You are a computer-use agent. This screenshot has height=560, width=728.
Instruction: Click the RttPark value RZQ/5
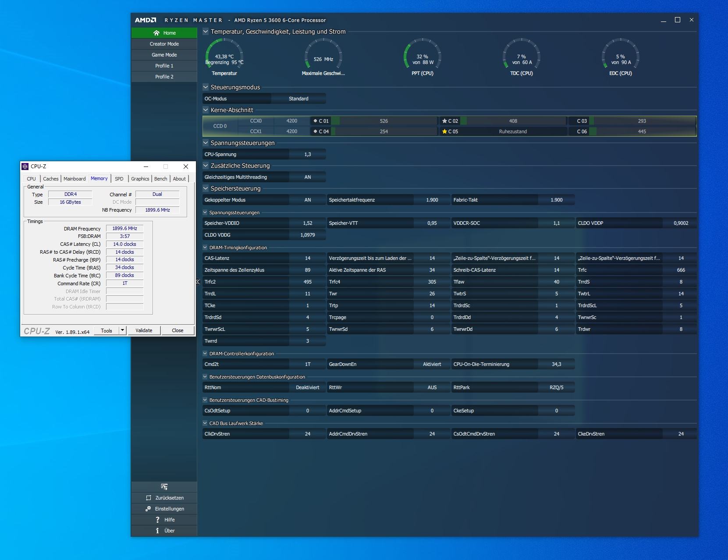(x=557, y=387)
